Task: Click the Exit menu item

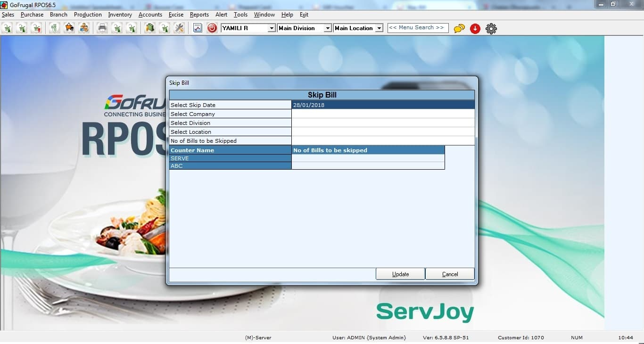Action: pos(304,15)
